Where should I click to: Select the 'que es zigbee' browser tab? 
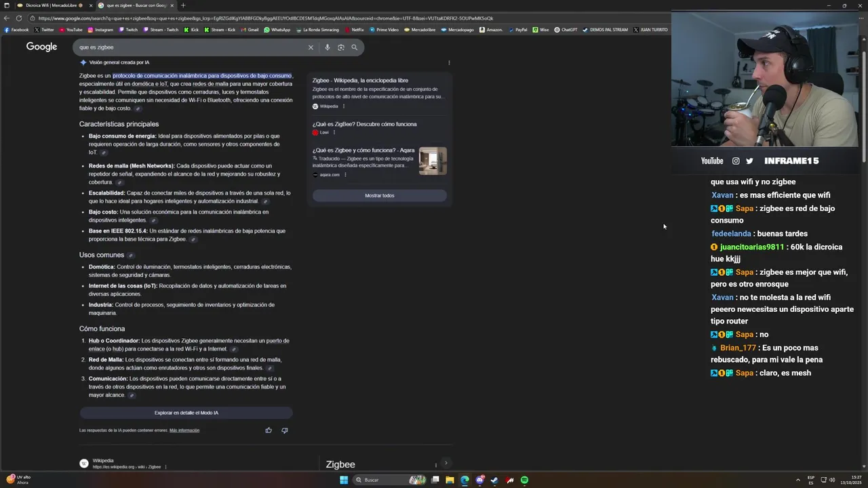click(134, 5)
